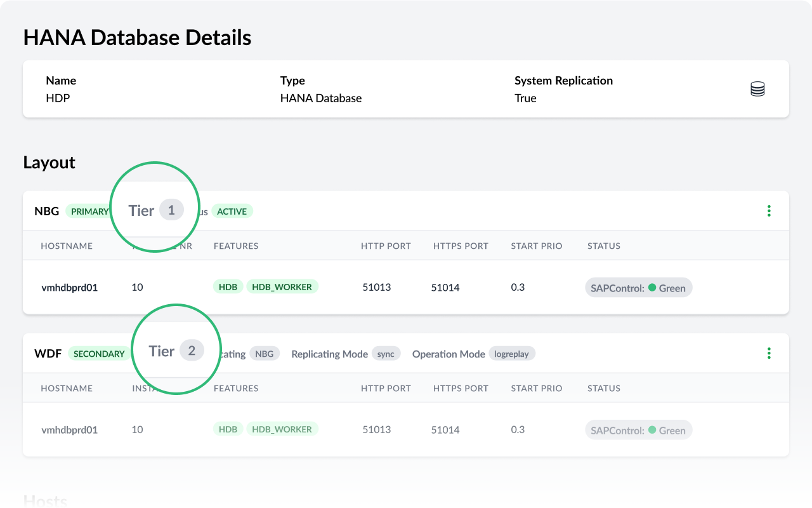Click the Tier 1 circled indicator
Viewport: 812px width, 508px height.
(155, 210)
